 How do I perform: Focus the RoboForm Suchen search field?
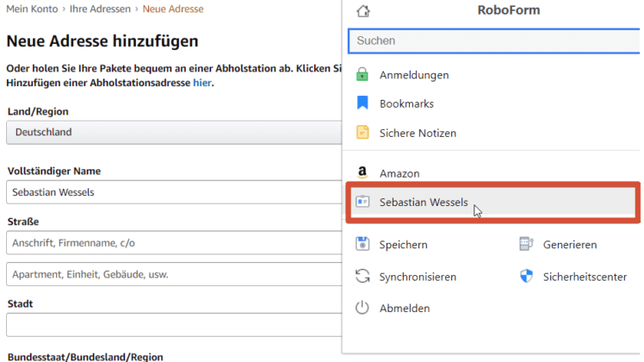pos(493,41)
